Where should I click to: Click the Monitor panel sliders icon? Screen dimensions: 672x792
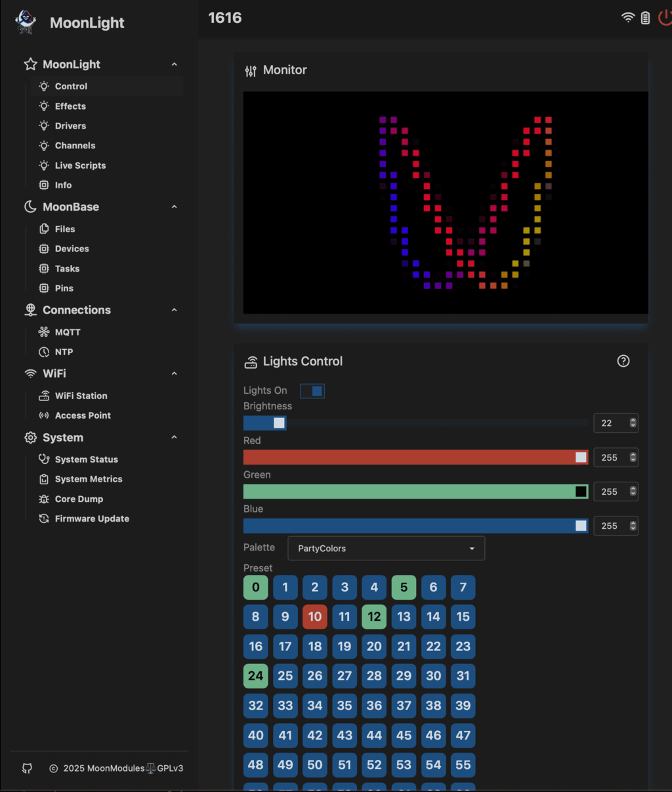(x=251, y=71)
